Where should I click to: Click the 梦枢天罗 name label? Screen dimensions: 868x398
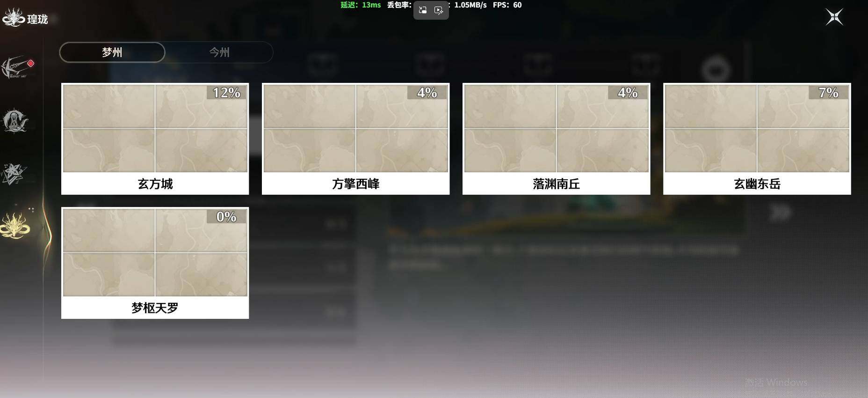pyautogui.click(x=155, y=308)
